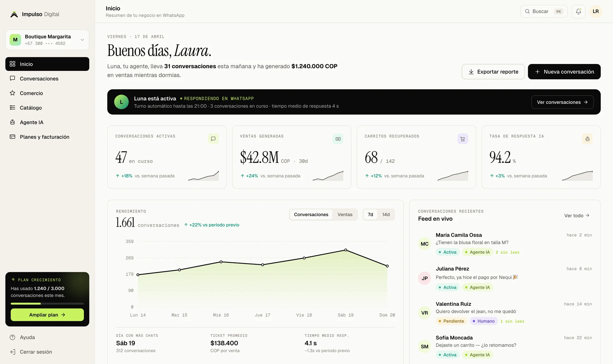This screenshot has height=364, width=613.
Task: Click the Buscar search field
Action: (544, 12)
